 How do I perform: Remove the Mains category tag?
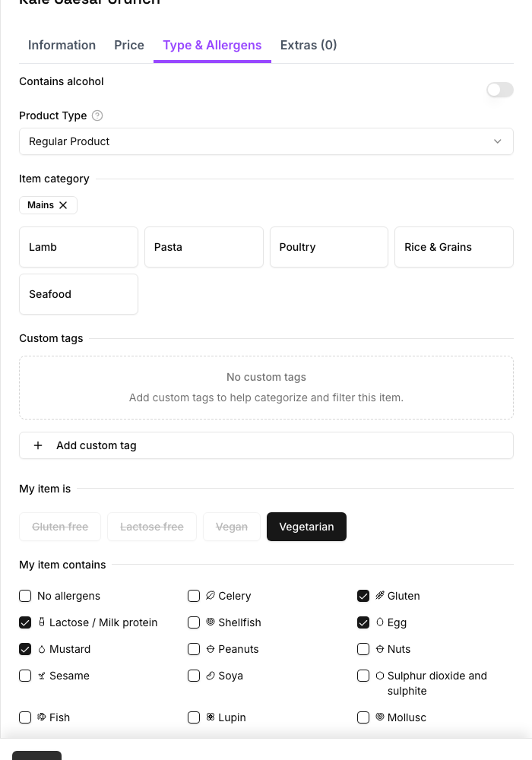pos(63,205)
